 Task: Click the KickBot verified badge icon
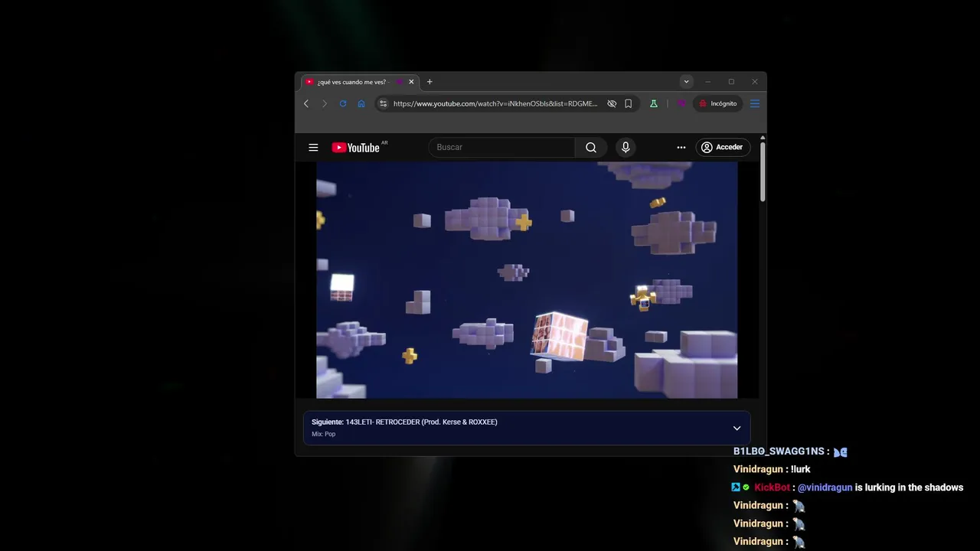coord(746,487)
